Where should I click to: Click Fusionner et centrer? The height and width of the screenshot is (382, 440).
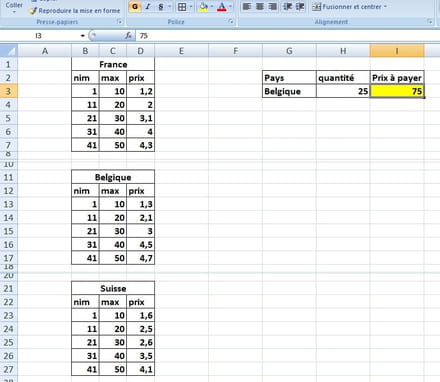[347, 7]
